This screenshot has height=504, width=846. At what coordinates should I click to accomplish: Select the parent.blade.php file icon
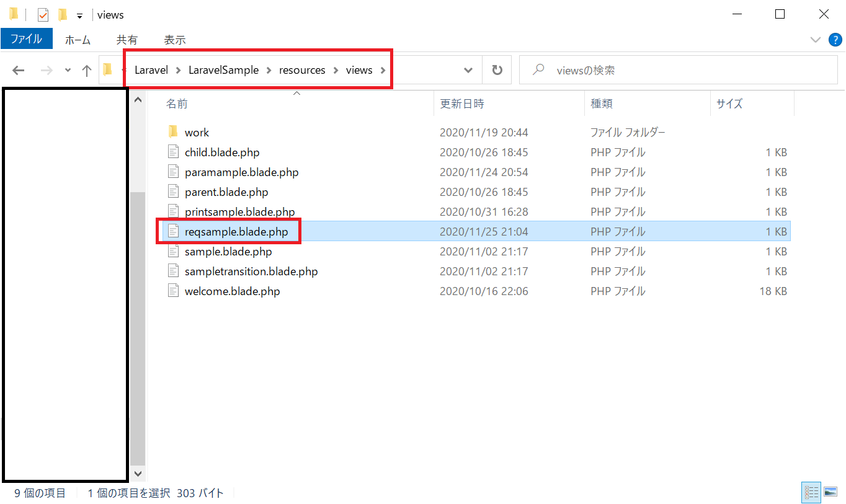(173, 192)
